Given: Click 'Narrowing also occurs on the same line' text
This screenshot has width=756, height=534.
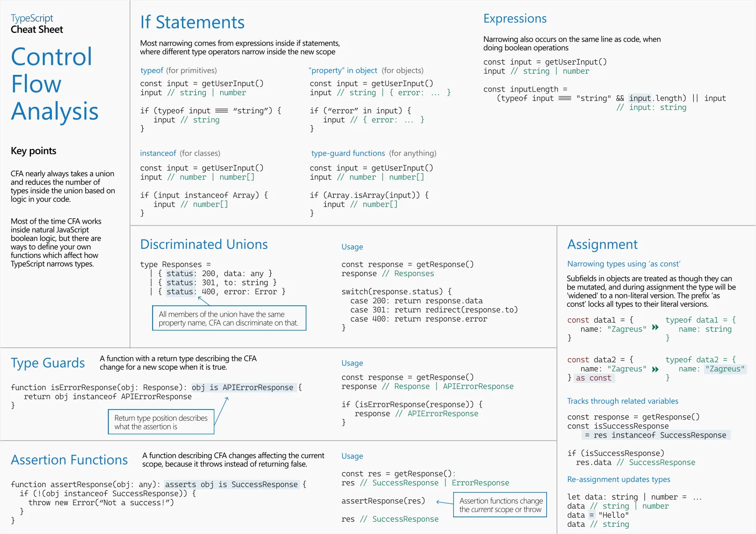Looking at the screenshot, I should pos(572,43).
